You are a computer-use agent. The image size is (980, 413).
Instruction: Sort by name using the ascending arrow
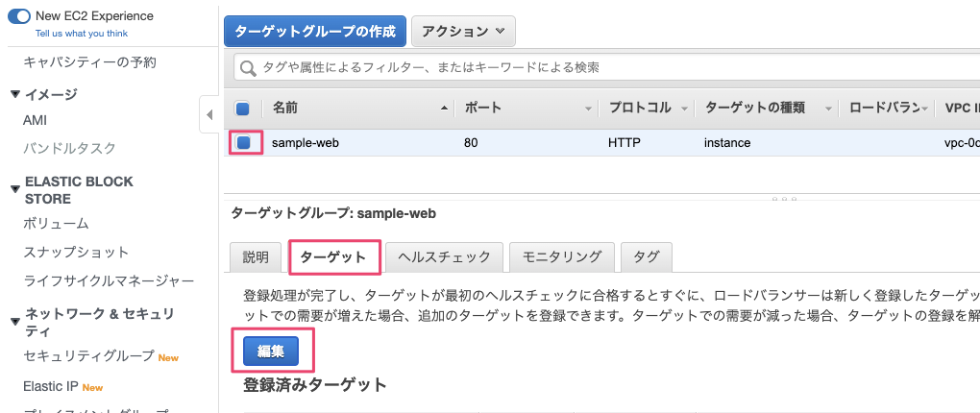[x=444, y=109]
